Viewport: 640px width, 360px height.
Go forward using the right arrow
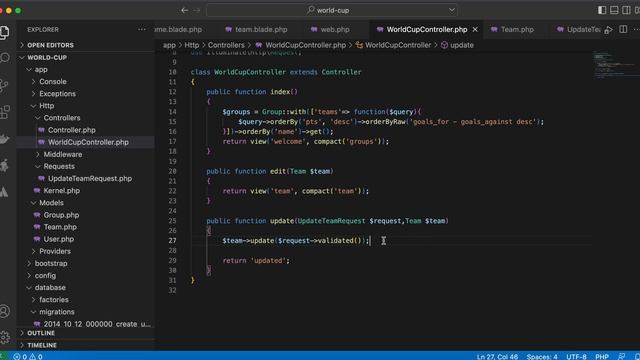pyautogui.click(x=197, y=10)
